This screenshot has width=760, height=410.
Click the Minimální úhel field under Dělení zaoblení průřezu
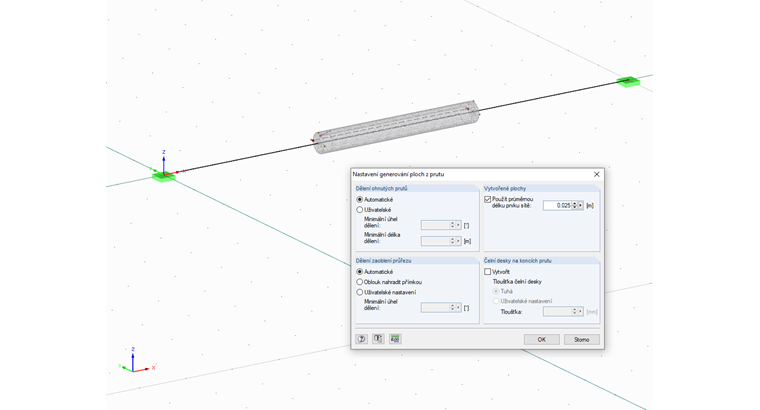(435, 308)
